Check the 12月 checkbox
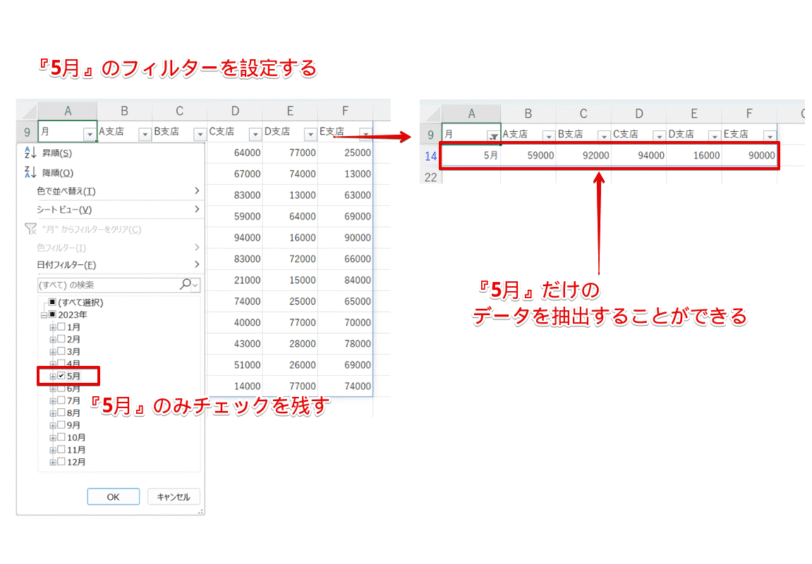The image size is (812, 564). pyautogui.click(x=61, y=462)
